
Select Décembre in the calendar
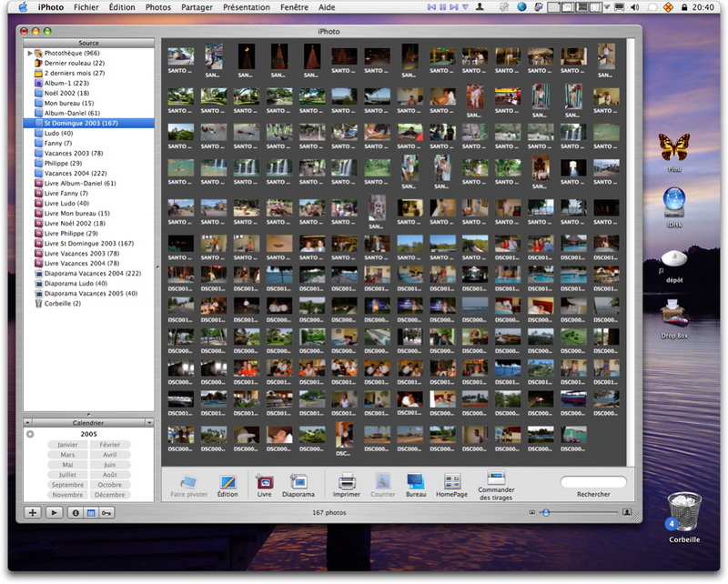[110, 495]
